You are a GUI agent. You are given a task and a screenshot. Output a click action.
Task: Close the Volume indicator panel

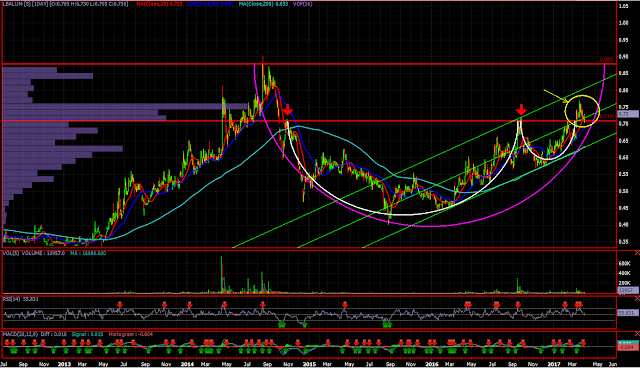[637, 253]
